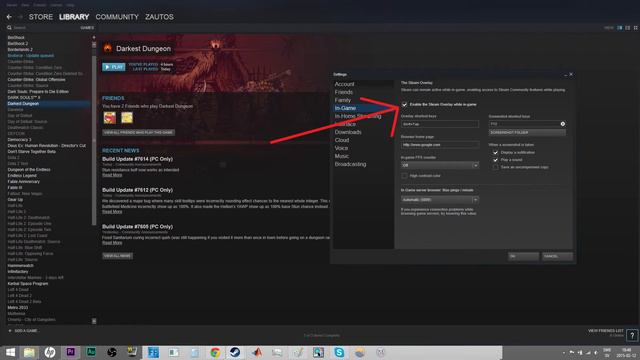
Task: Select Family in Settings sidebar
Action: [342, 100]
